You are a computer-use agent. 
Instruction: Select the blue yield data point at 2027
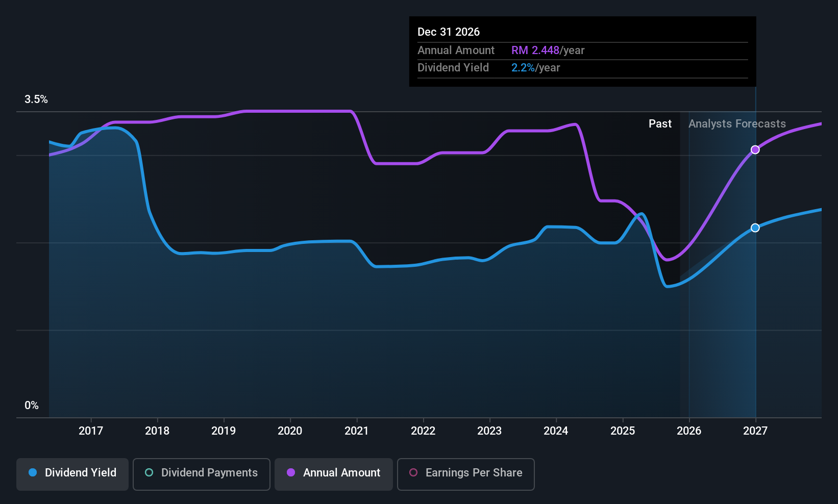tap(755, 228)
